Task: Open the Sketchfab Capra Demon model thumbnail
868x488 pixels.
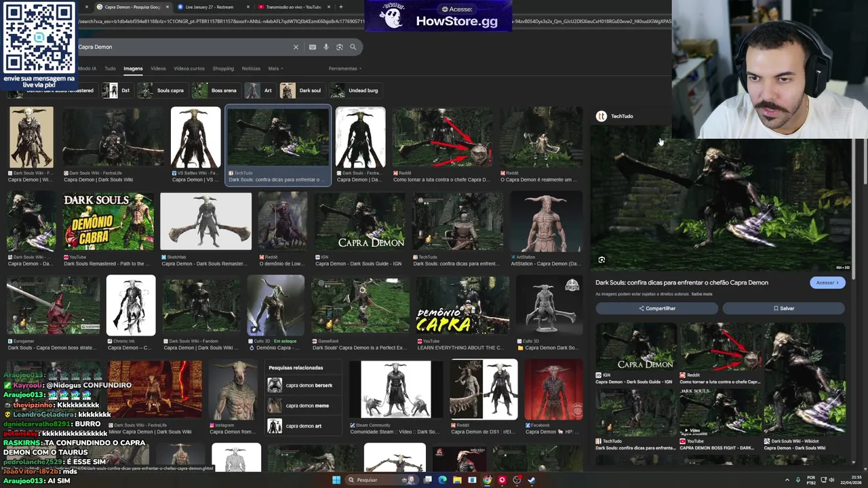Action: (206, 222)
